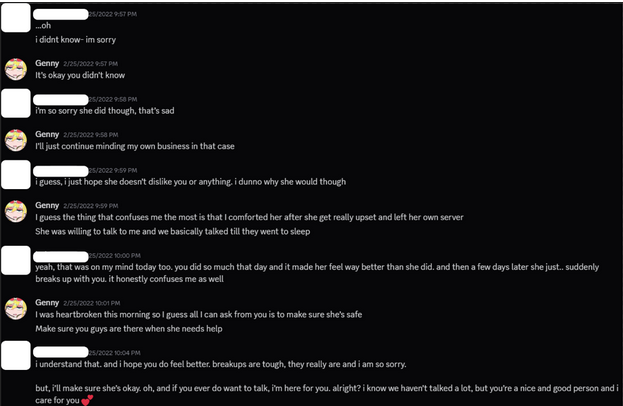Screen dimensions: 623x406
Task: Click Genny's avatar beside 'minding my own business' message
Action: pyautogui.click(x=16, y=140)
